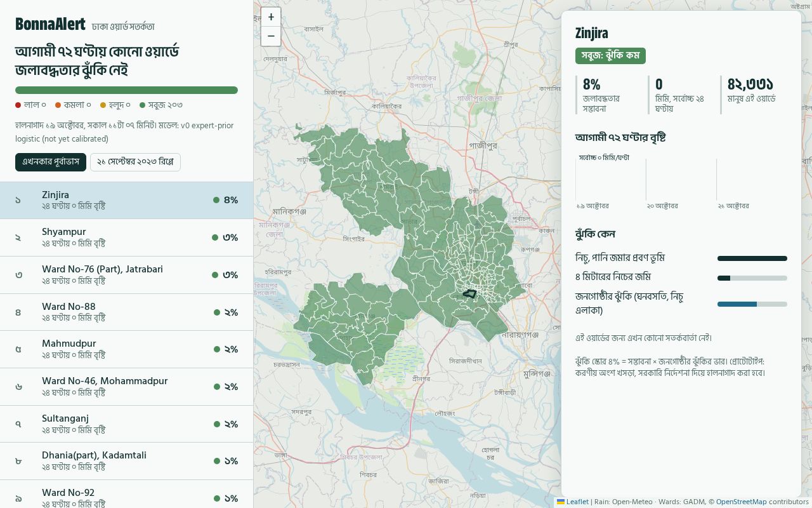Screen dimensions: 812x508
Task: Open Ward No-46, Mohammadpur row
Action: [x=127, y=387]
